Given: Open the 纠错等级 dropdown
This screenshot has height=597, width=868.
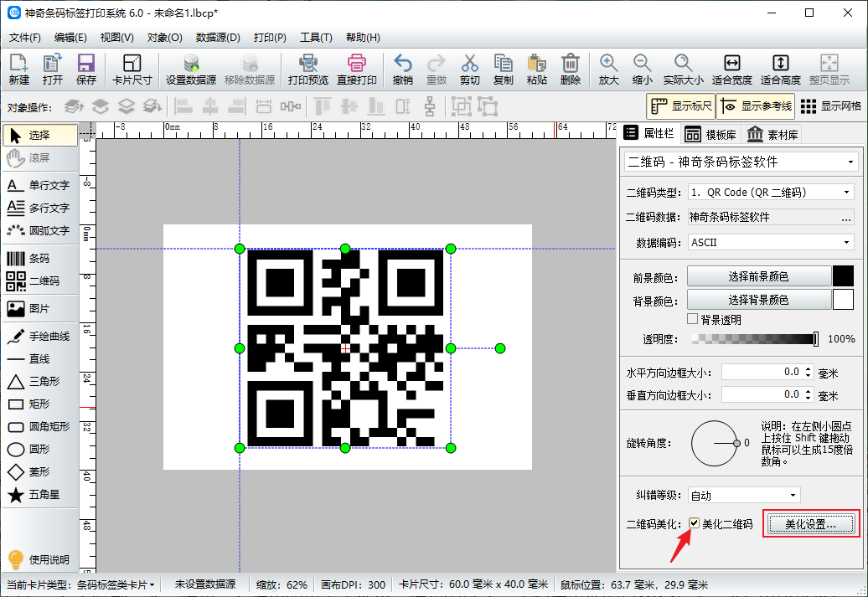Looking at the screenshot, I should [744, 495].
